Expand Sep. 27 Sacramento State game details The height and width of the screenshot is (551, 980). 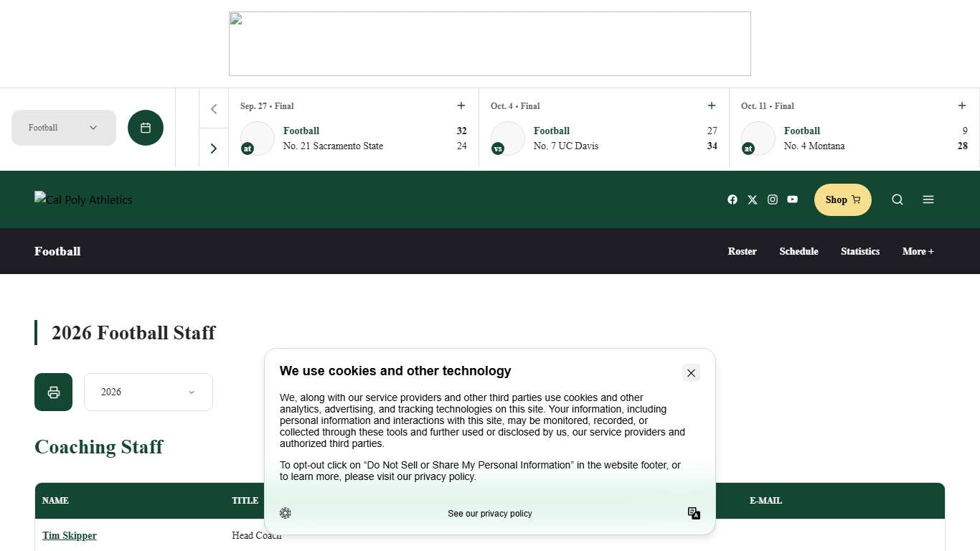tap(461, 105)
